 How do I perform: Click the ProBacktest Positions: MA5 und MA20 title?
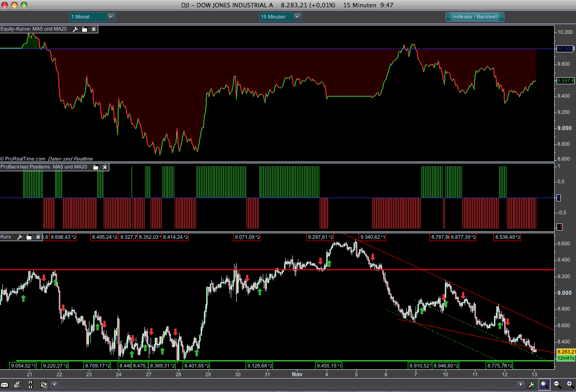tap(44, 167)
